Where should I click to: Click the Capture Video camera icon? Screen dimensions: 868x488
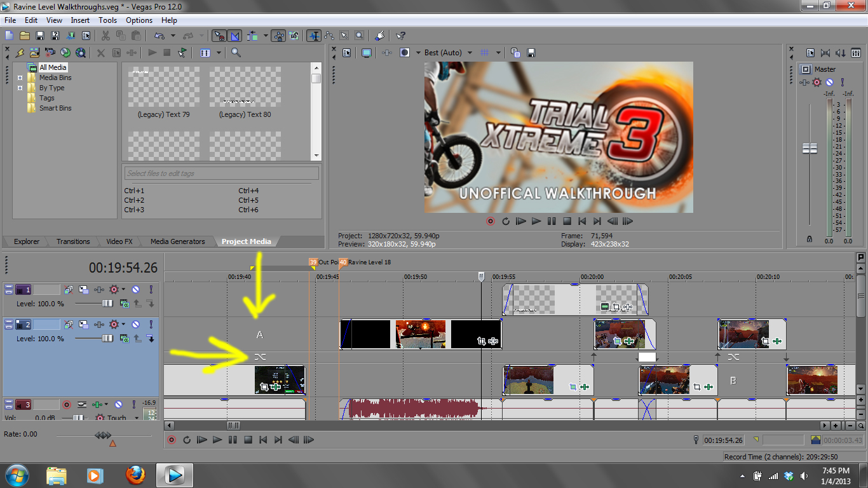tap(50, 53)
